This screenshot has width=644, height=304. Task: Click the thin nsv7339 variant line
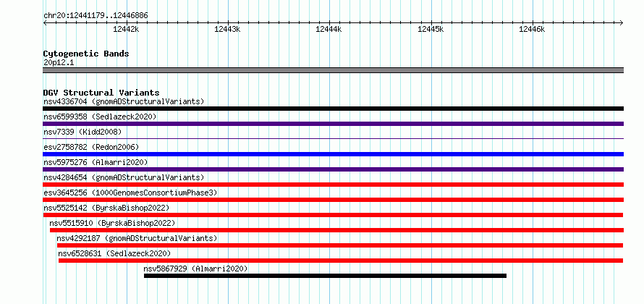333,139
